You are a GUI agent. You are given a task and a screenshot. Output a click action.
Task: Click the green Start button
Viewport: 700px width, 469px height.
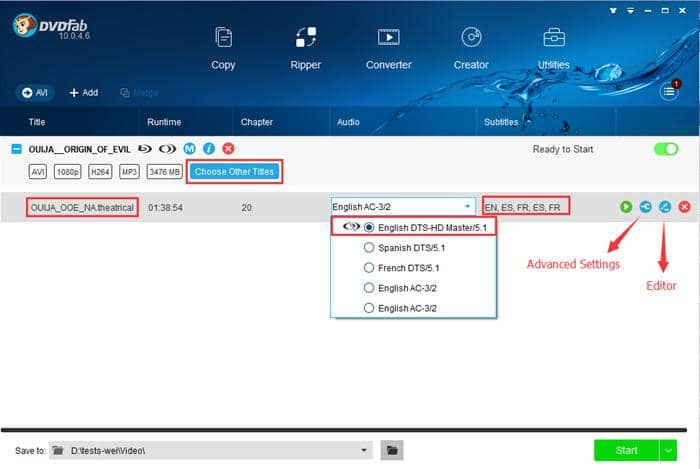click(x=626, y=450)
